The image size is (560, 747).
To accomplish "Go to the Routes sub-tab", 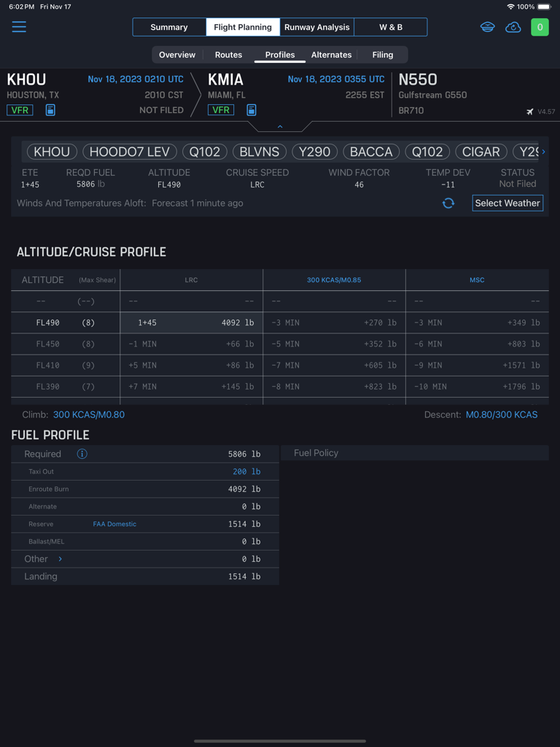I will tap(228, 55).
